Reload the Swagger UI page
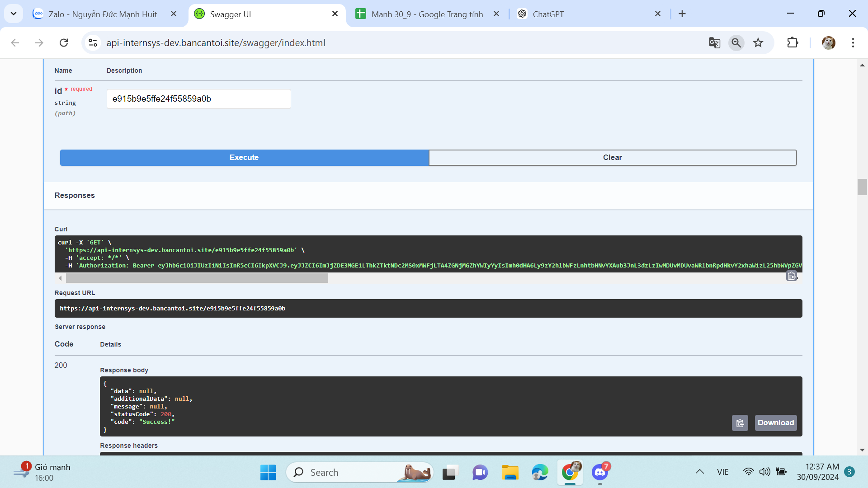This screenshot has height=488, width=868. pyautogui.click(x=64, y=43)
